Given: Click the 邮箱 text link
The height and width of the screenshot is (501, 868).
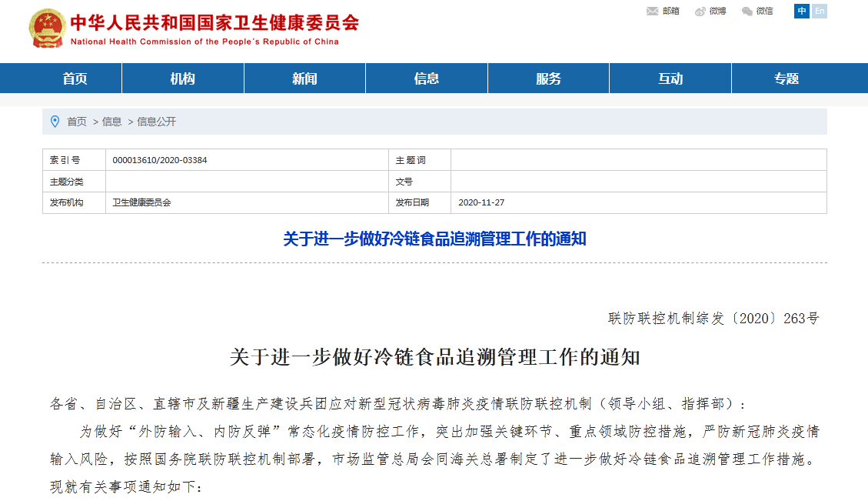Looking at the screenshot, I should 670,11.
